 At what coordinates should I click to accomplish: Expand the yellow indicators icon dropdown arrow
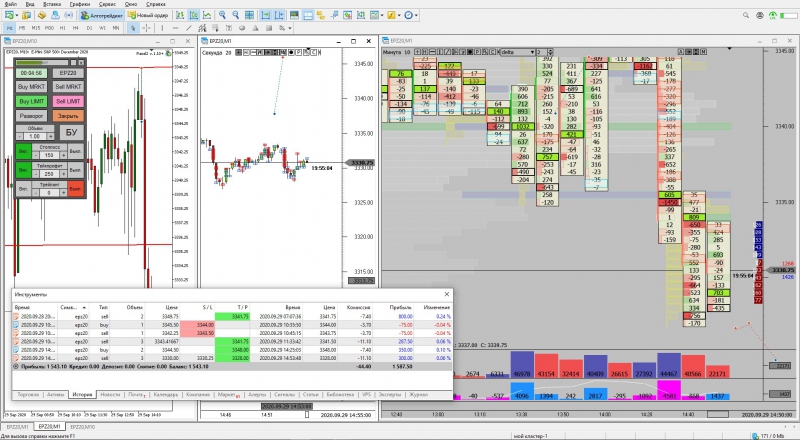click(399, 15)
